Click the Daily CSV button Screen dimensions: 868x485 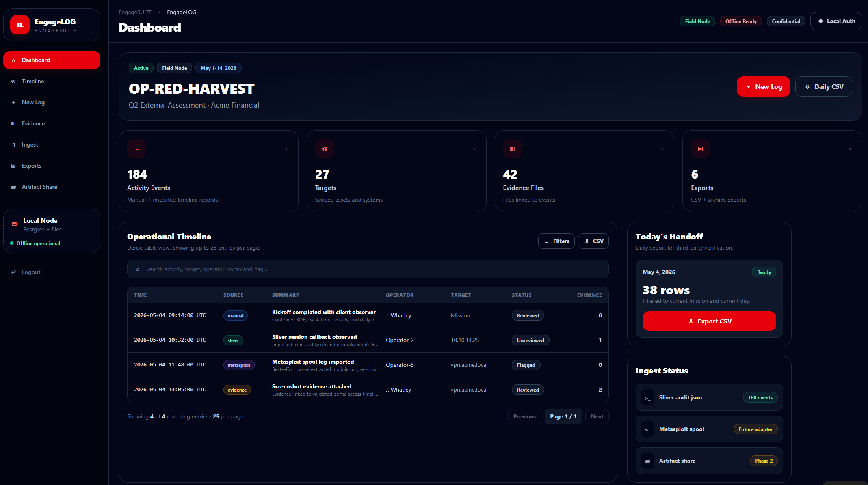[x=823, y=86]
